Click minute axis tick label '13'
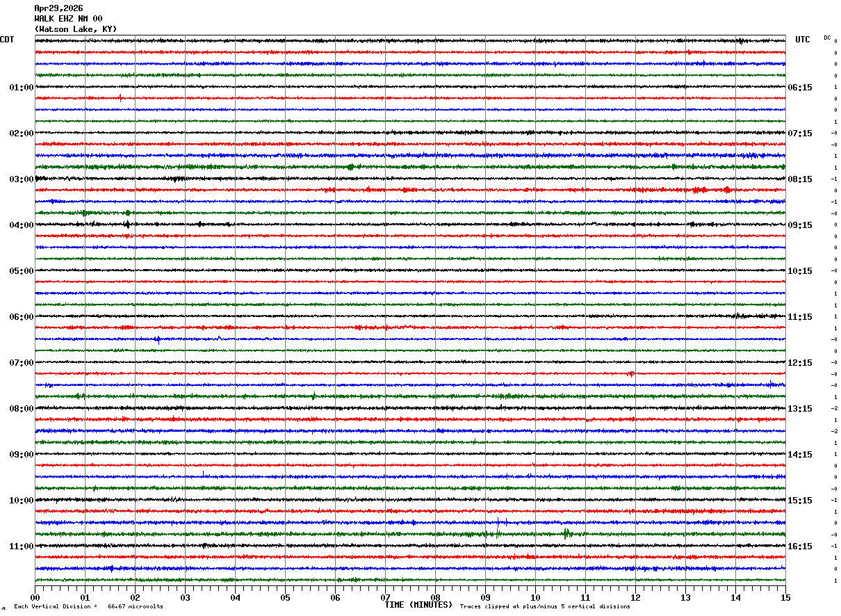The image size is (841, 616). coord(685,597)
